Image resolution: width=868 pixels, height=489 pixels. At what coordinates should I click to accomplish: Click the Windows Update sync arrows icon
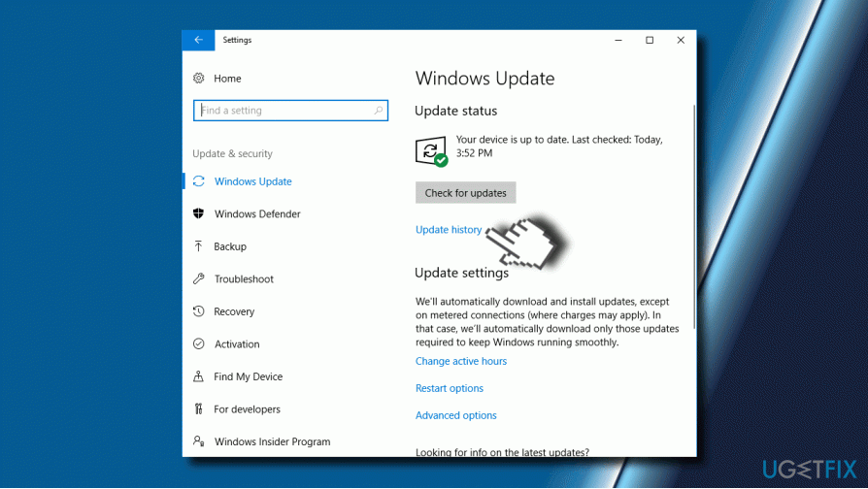tap(199, 181)
